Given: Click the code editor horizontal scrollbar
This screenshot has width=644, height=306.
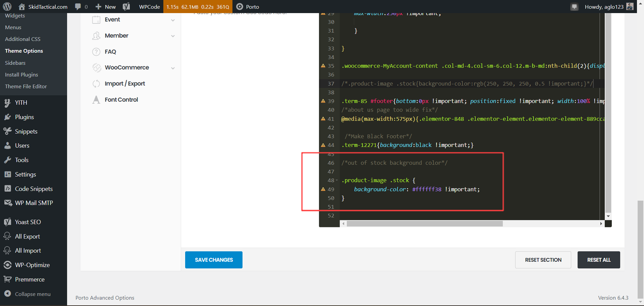Looking at the screenshot, I should pos(425,223).
